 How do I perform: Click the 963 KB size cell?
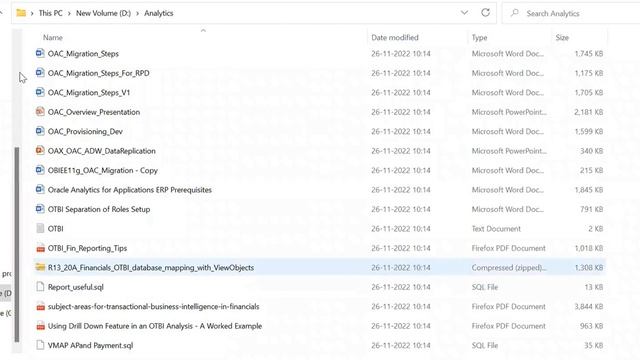(x=591, y=326)
